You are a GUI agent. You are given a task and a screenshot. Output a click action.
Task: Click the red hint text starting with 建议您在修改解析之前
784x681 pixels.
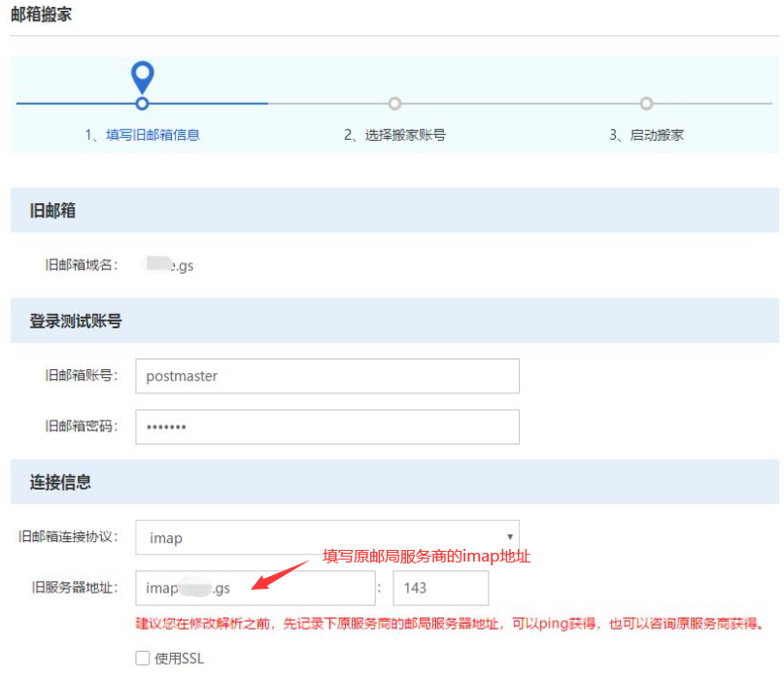point(449,624)
